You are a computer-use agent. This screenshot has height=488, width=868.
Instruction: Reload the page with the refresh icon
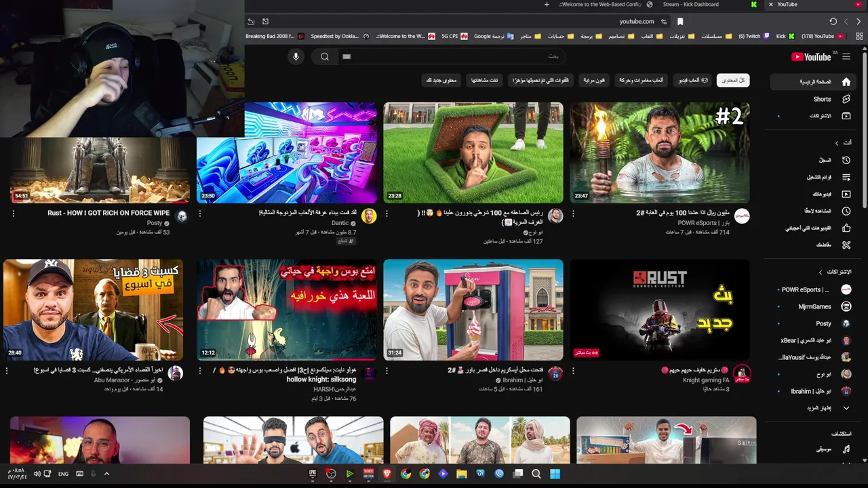click(833, 22)
